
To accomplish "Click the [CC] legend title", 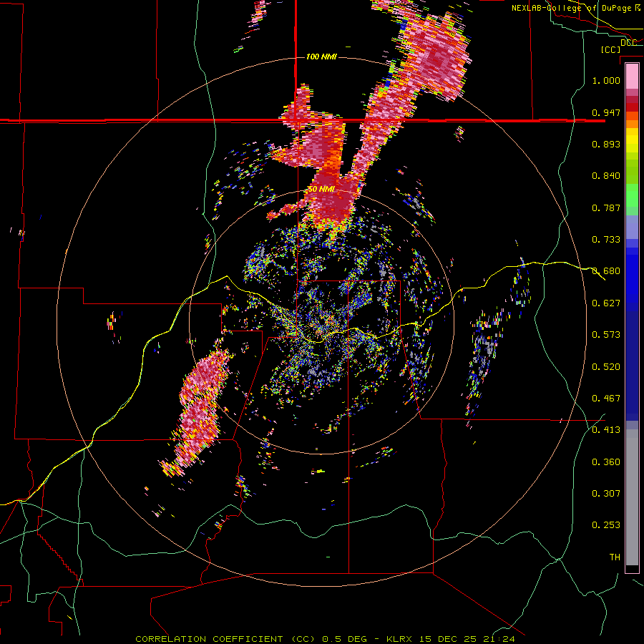I will coord(611,49).
